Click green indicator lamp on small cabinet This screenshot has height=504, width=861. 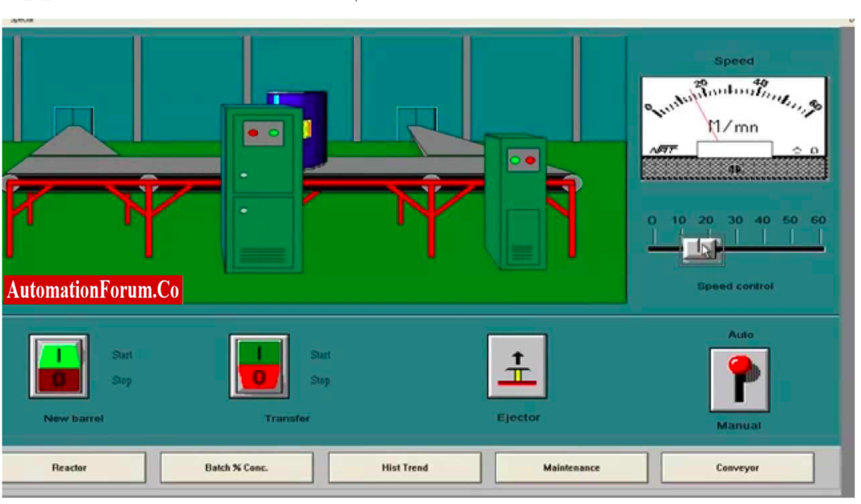point(515,160)
